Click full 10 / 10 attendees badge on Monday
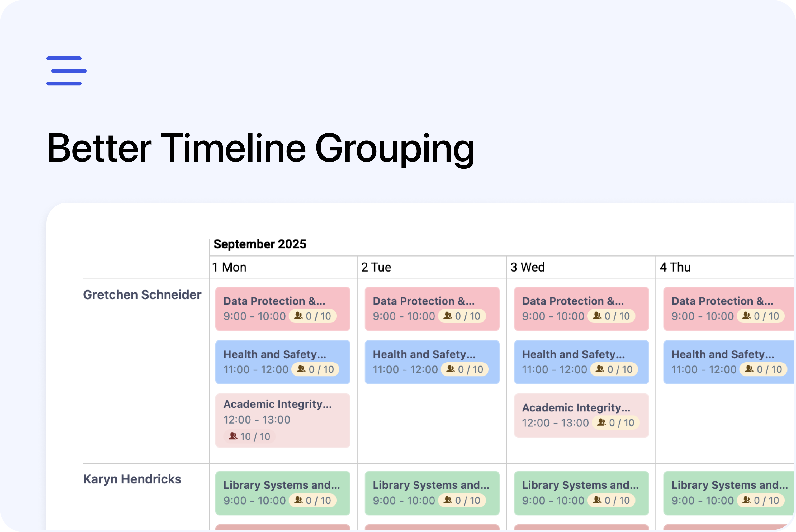 [x=249, y=436]
